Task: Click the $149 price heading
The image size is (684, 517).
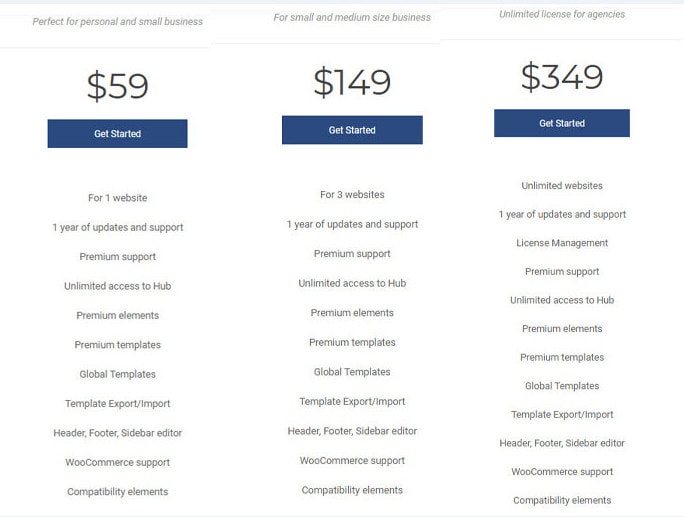Action: coord(352,82)
